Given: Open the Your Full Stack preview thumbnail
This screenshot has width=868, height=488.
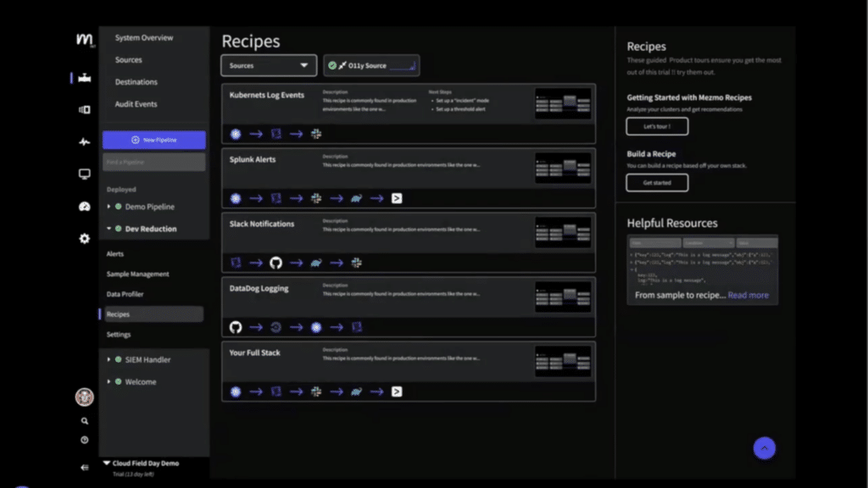Looking at the screenshot, I should tap(563, 361).
